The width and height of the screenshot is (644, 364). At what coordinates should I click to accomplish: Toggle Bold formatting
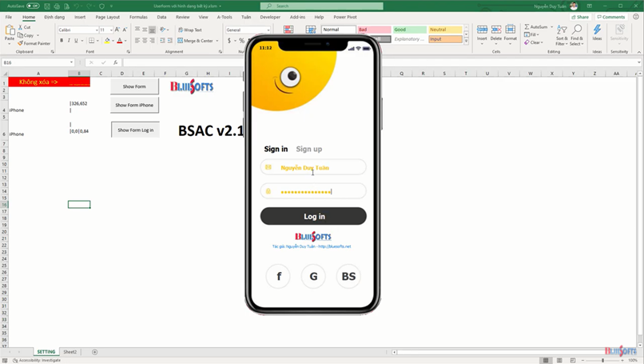coord(62,40)
